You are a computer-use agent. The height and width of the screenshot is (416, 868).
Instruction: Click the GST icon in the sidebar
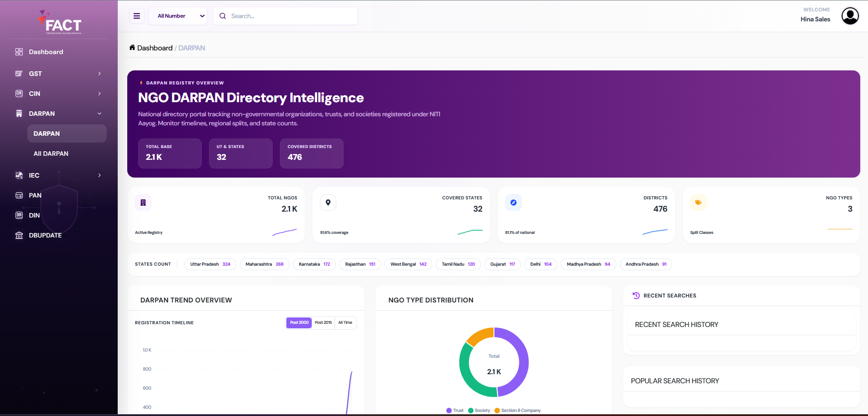(19, 74)
